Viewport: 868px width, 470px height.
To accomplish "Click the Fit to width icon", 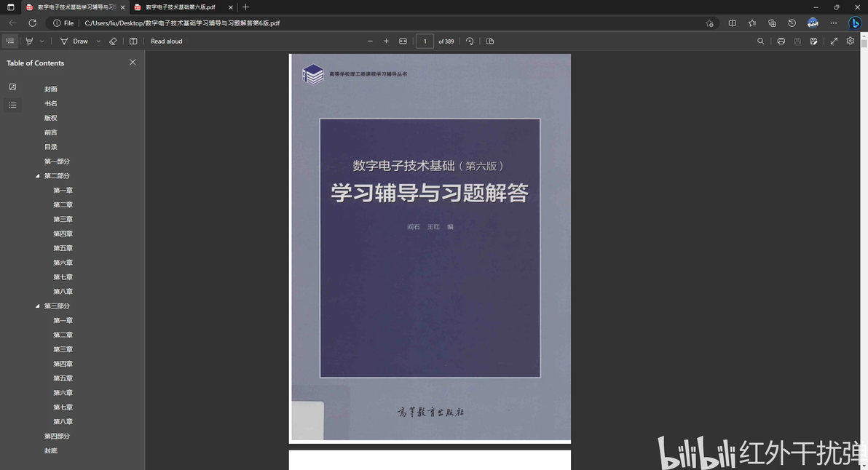I will pyautogui.click(x=403, y=41).
